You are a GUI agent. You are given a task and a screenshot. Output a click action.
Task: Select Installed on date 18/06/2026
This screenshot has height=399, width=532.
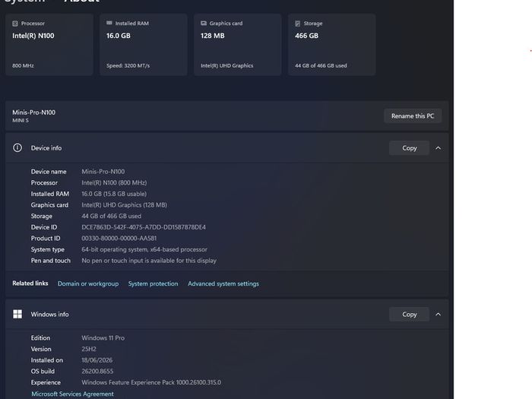97,360
